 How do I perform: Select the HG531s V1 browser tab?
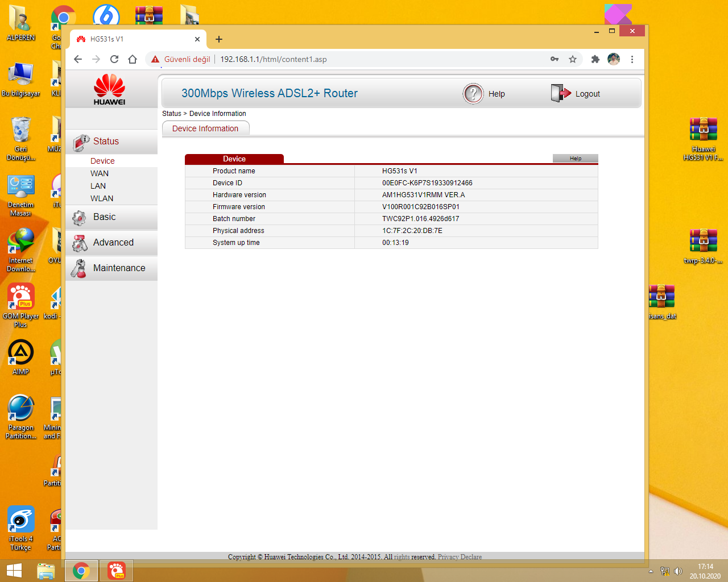coord(138,39)
